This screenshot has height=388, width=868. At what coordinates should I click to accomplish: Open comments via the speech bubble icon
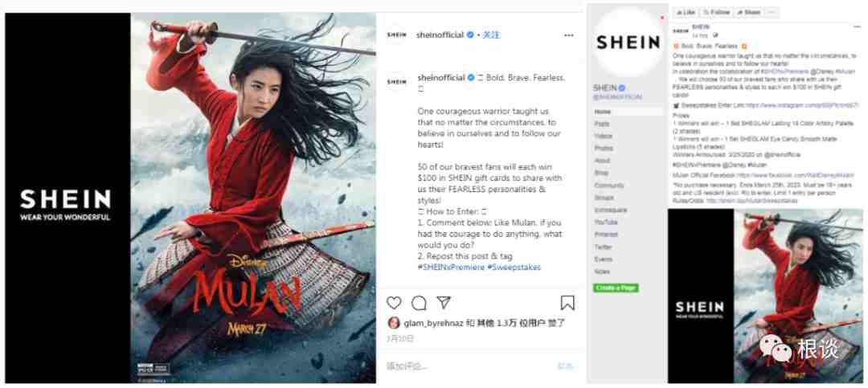coord(419,303)
